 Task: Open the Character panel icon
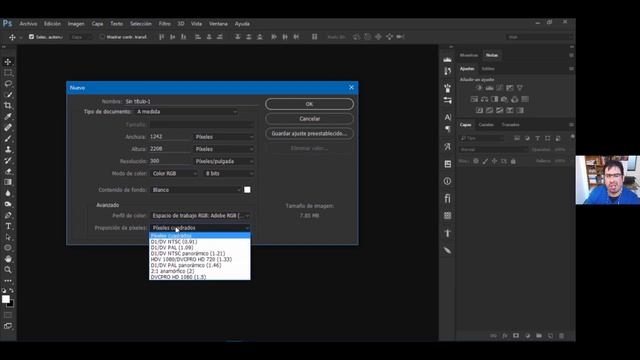point(448,117)
